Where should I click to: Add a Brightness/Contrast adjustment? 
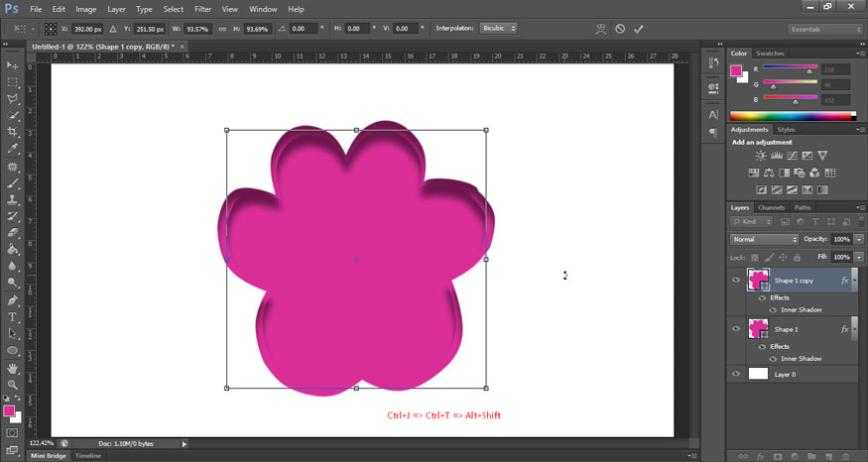(x=761, y=156)
